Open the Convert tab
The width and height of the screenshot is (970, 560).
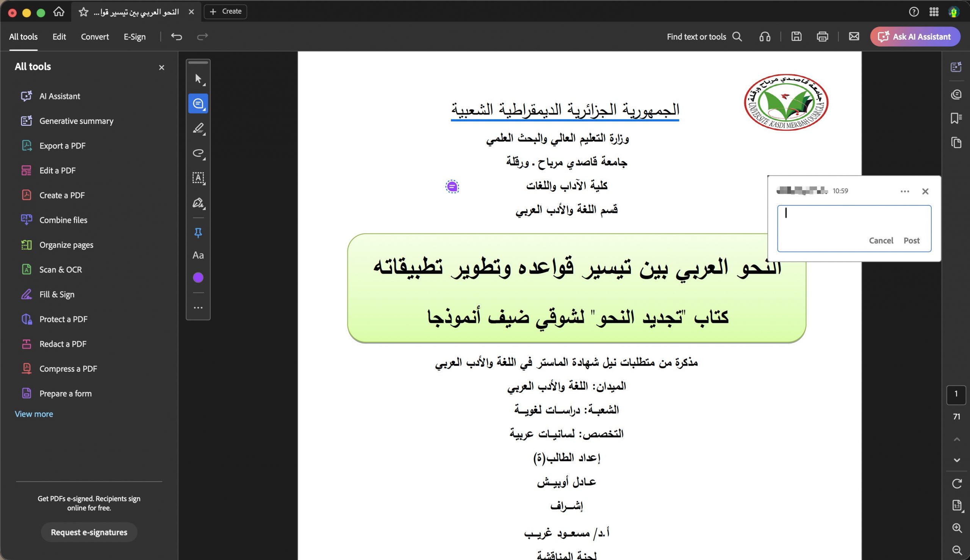[x=95, y=36]
